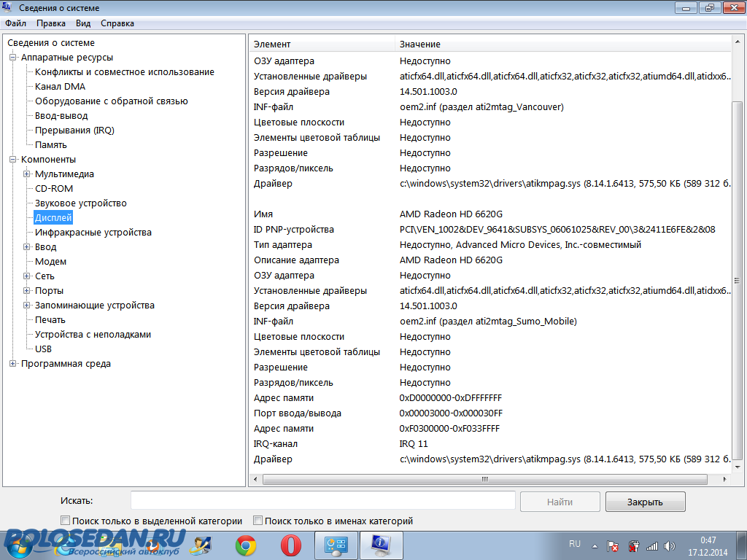Open the Файл menu
The height and width of the screenshot is (560, 747).
pyautogui.click(x=15, y=23)
